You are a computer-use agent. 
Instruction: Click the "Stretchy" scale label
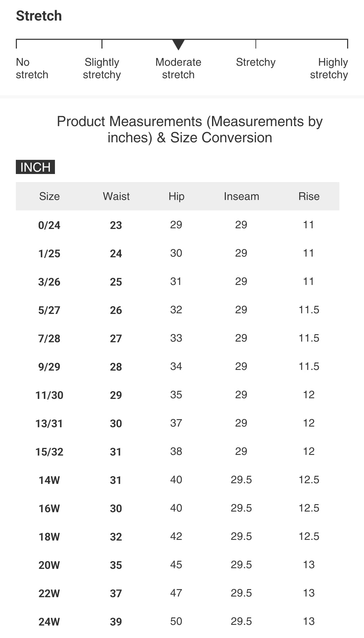(255, 62)
